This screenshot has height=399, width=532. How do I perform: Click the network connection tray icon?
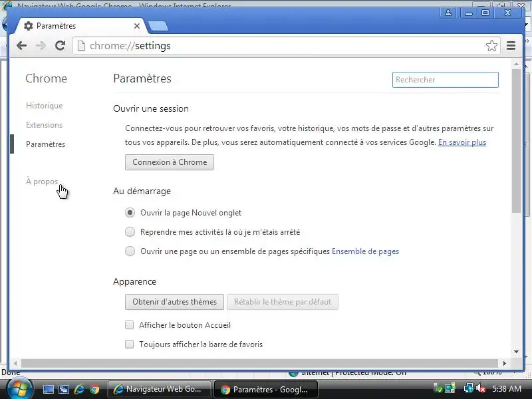469,388
